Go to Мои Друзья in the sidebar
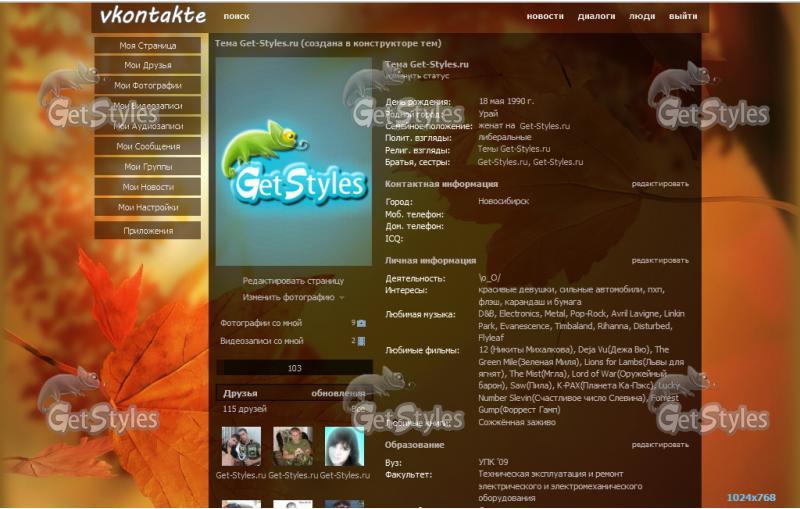 pos(147,65)
